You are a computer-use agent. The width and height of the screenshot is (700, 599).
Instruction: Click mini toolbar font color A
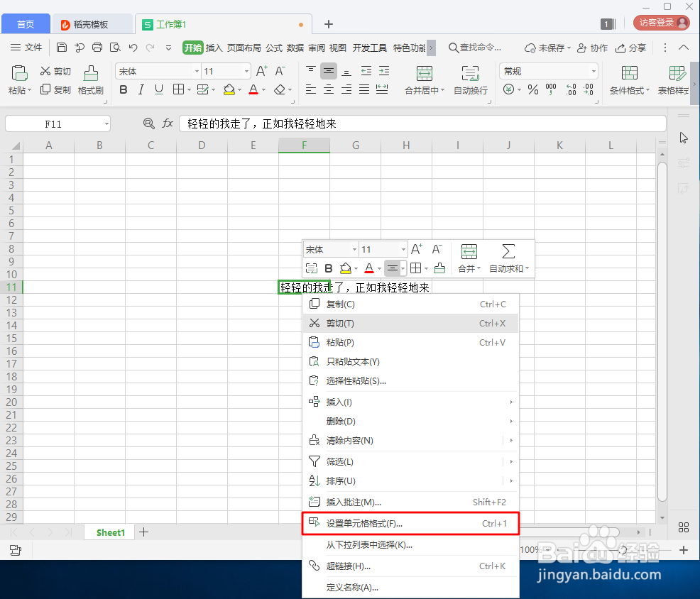click(x=368, y=268)
